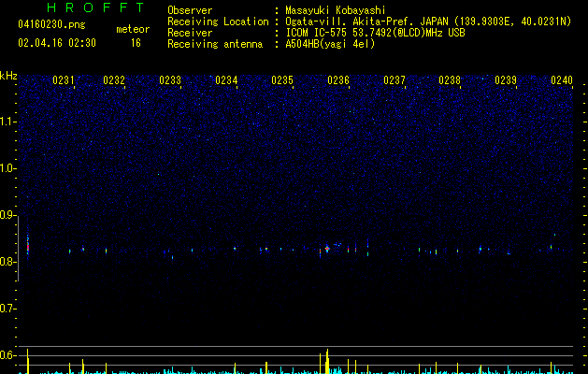Click the 0239 time marker

coord(506,80)
